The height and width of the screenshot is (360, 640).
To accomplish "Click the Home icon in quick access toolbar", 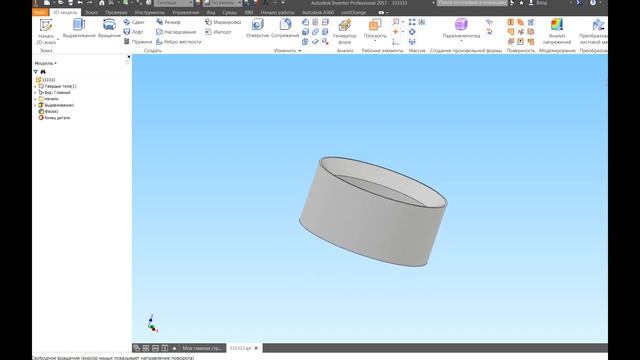I will [x=102, y=3].
